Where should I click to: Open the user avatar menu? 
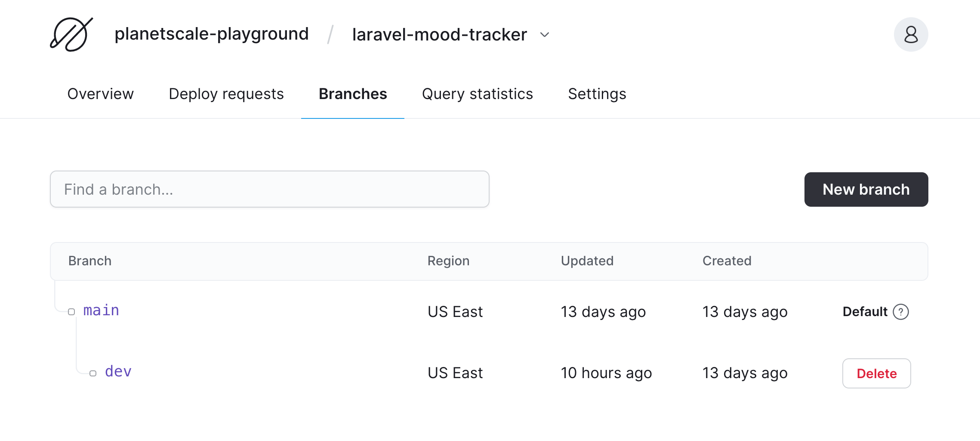pos(911,34)
